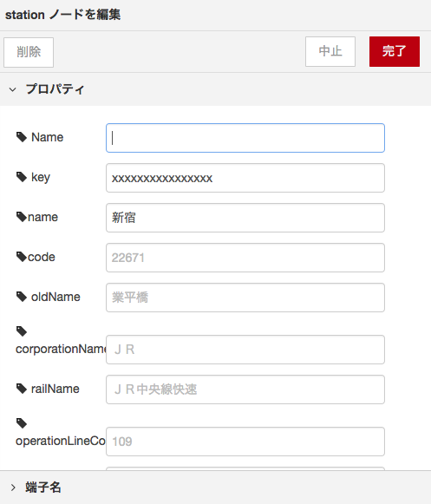Click the 'code' label text
This screenshot has width=431, height=504.
point(42,257)
